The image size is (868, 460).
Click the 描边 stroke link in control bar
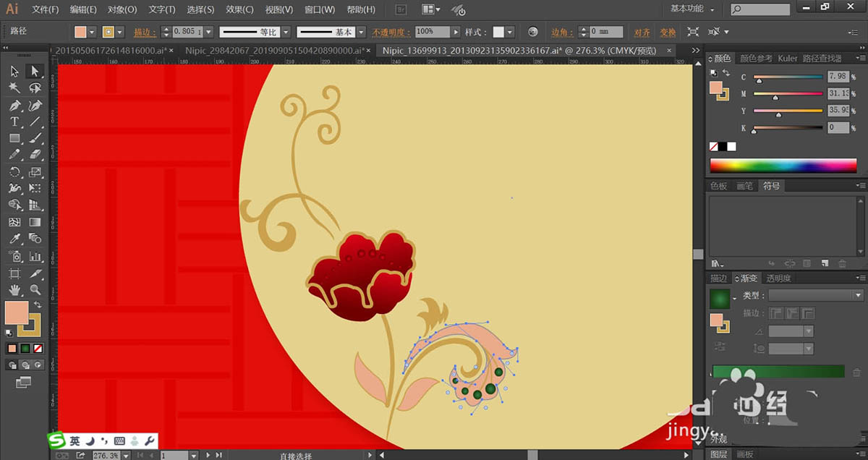point(145,33)
